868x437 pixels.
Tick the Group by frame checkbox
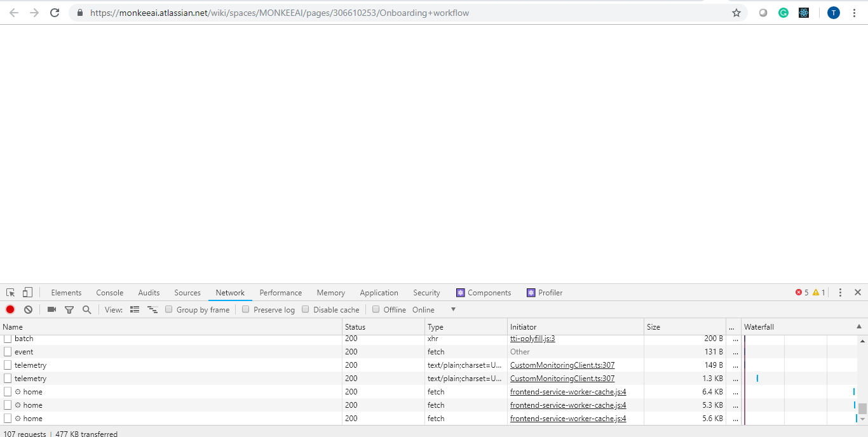tap(169, 309)
